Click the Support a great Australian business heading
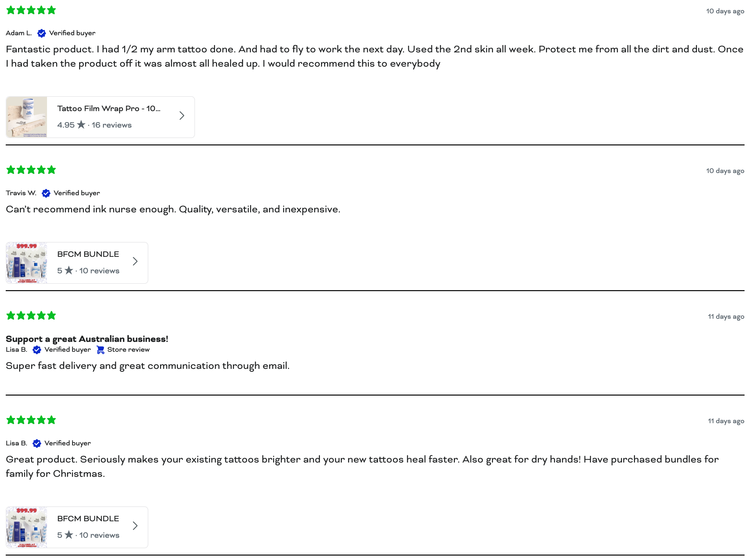 tap(87, 339)
